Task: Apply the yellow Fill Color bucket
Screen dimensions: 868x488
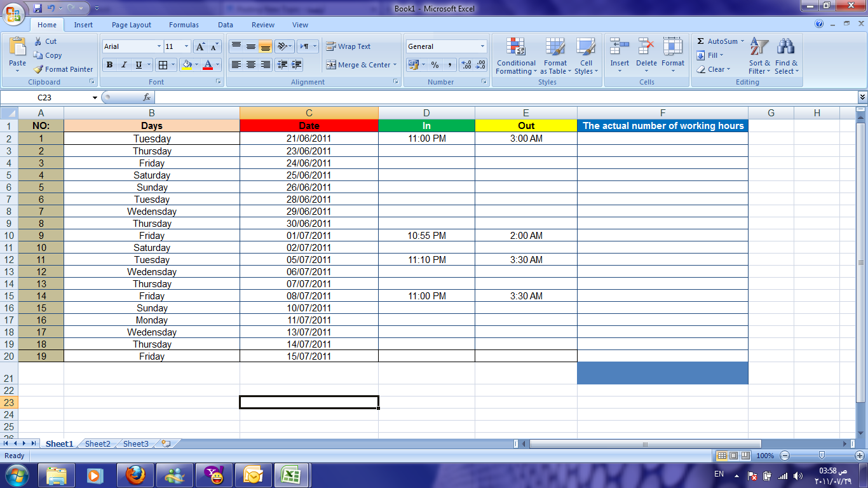Action: point(186,65)
